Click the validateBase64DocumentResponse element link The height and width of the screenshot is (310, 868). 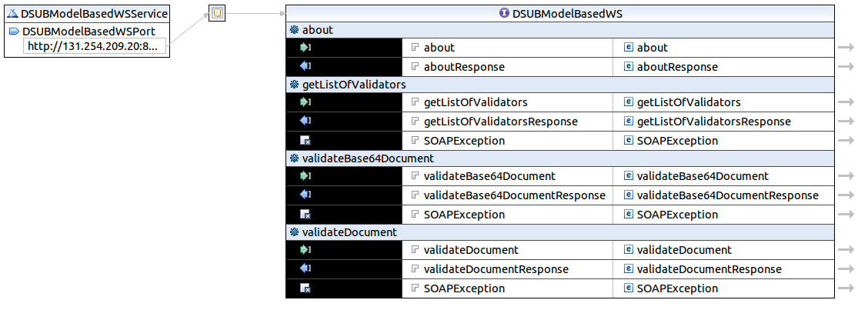coord(727,195)
